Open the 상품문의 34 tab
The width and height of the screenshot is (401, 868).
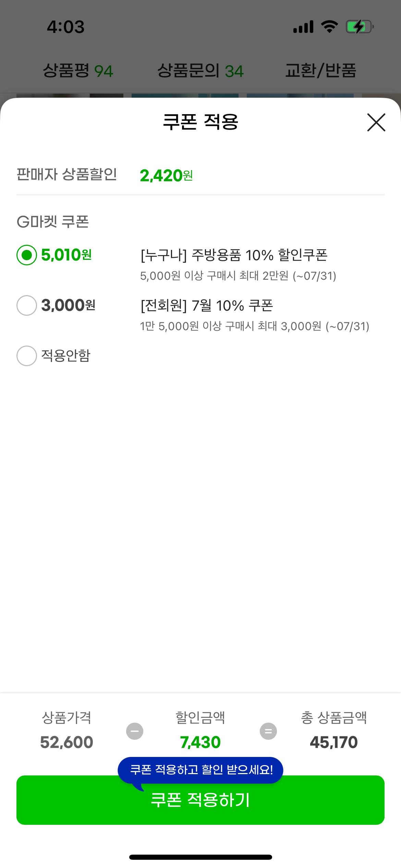coord(200,71)
